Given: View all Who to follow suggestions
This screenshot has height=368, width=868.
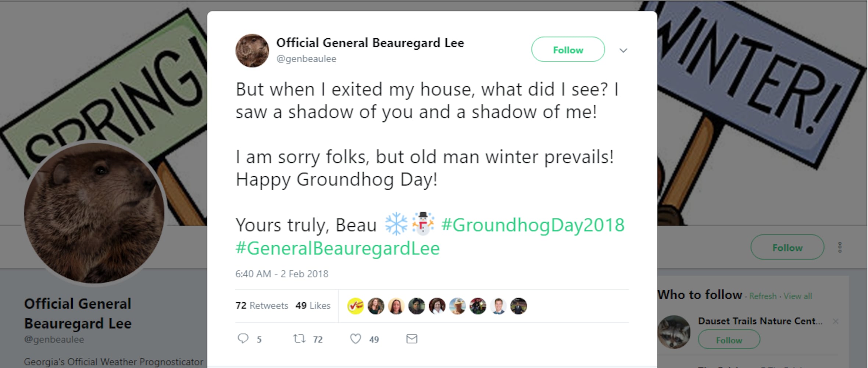Looking at the screenshot, I should click(x=797, y=296).
